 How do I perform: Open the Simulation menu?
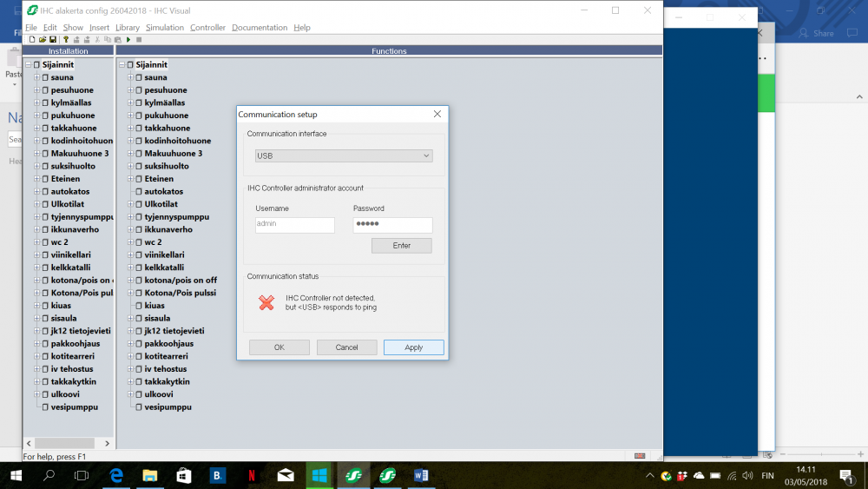[x=165, y=28]
